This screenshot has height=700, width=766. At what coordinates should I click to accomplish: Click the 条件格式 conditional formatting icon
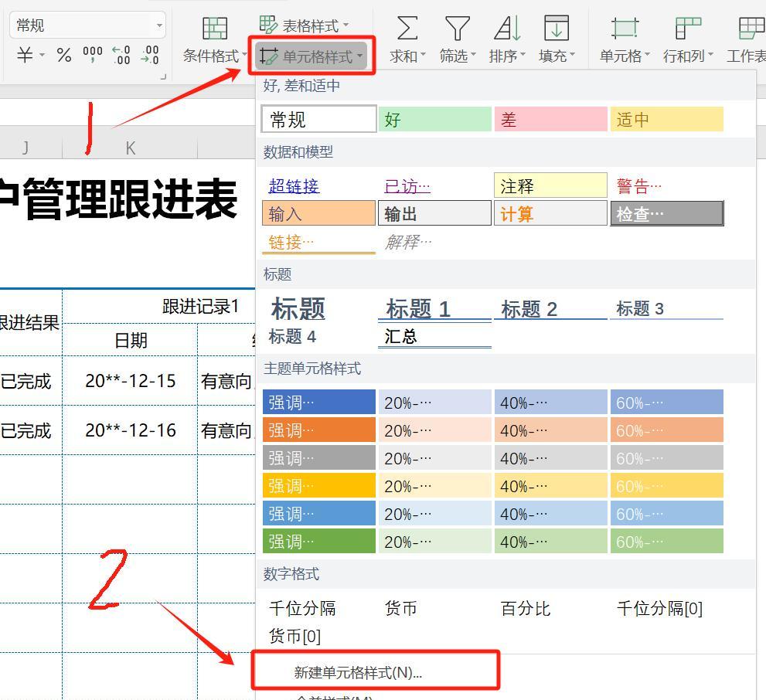pyautogui.click(x=215, y=28)
